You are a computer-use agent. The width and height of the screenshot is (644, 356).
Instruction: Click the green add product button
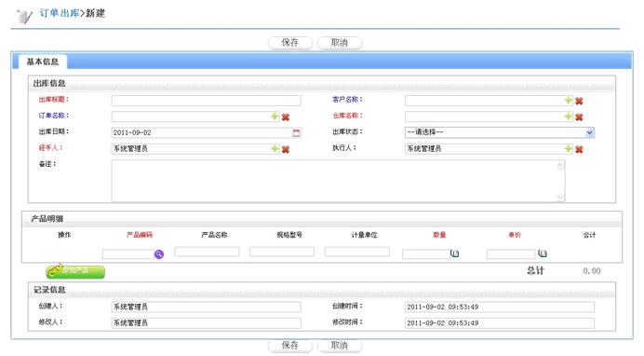75,271
